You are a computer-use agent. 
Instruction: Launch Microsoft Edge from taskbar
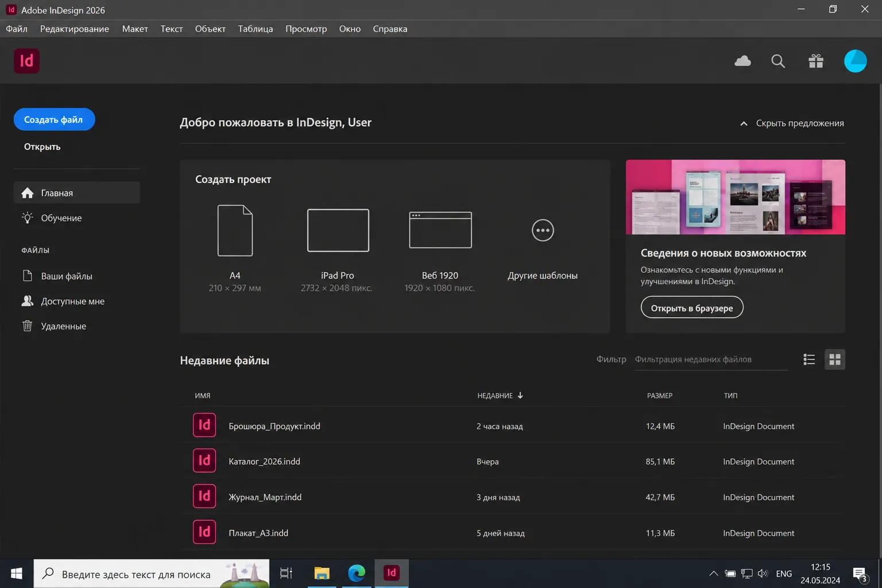tap(357, 573)
